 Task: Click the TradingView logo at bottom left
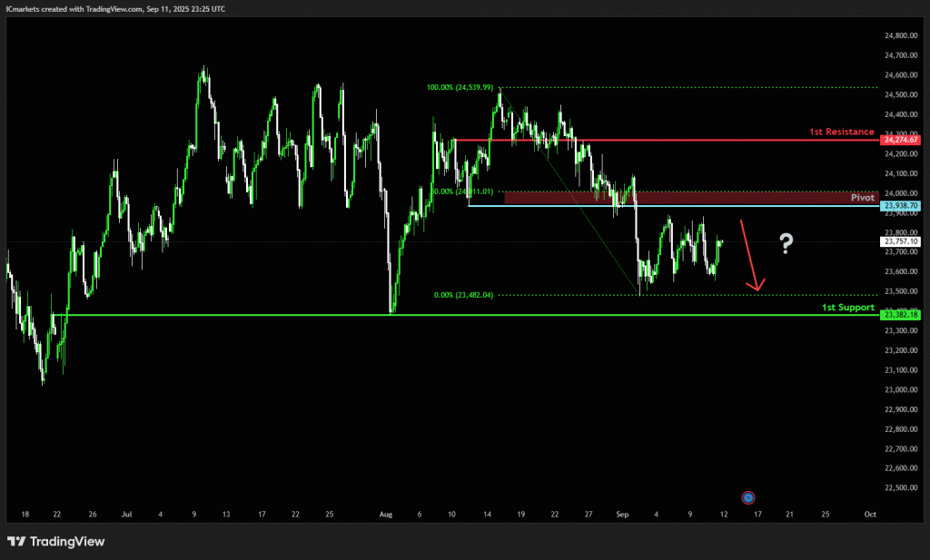point(55,542)
